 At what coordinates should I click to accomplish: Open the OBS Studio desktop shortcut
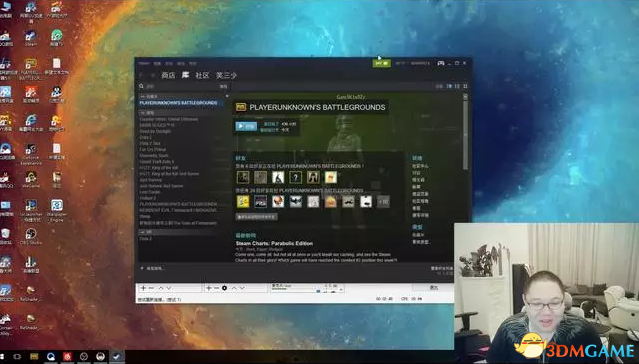(x=31, y=236)
